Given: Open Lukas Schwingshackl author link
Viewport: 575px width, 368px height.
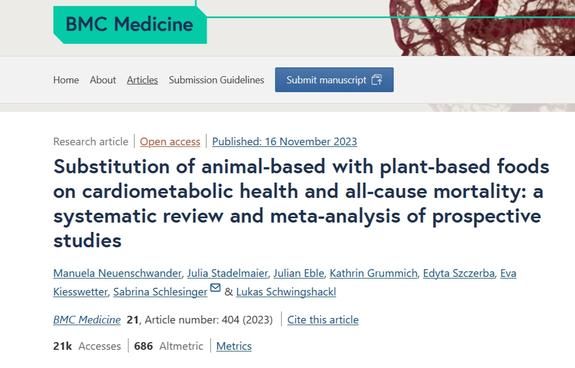Looking at the screenshot, I should point(286,292).
